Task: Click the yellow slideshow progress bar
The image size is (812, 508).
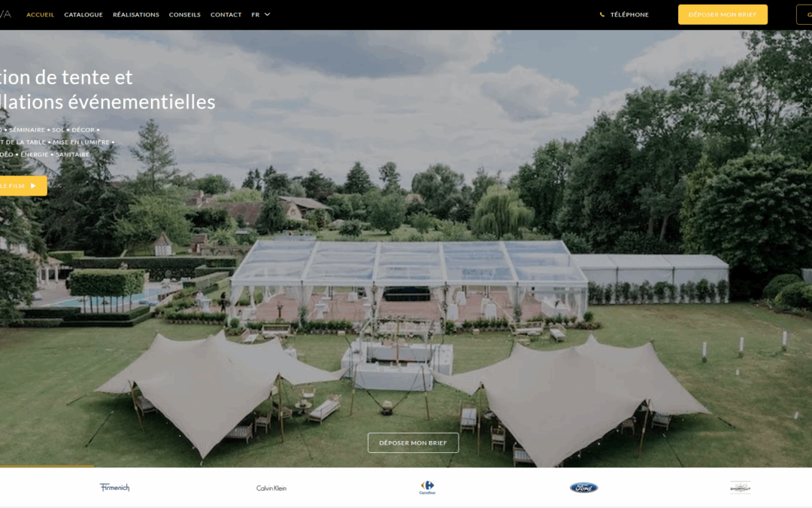Action: [x=47, y=466]
